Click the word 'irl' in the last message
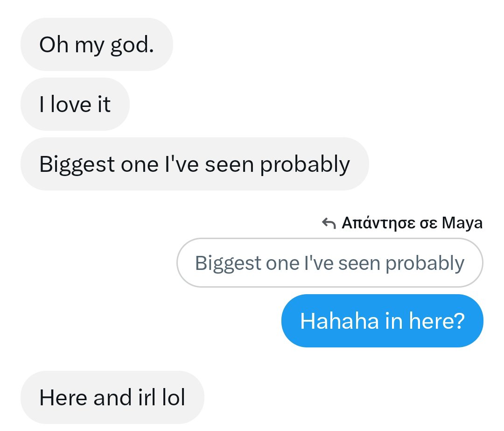 (x=147, y=397)
